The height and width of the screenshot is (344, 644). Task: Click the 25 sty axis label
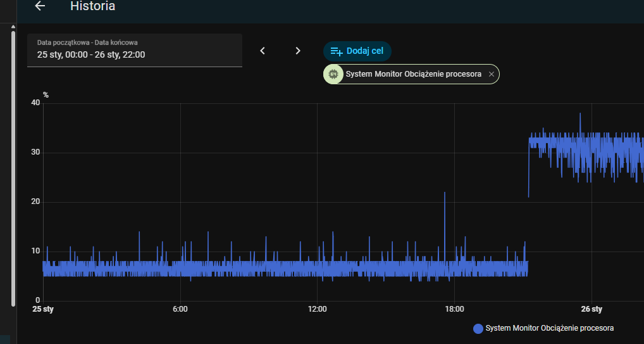pos(43,309)
